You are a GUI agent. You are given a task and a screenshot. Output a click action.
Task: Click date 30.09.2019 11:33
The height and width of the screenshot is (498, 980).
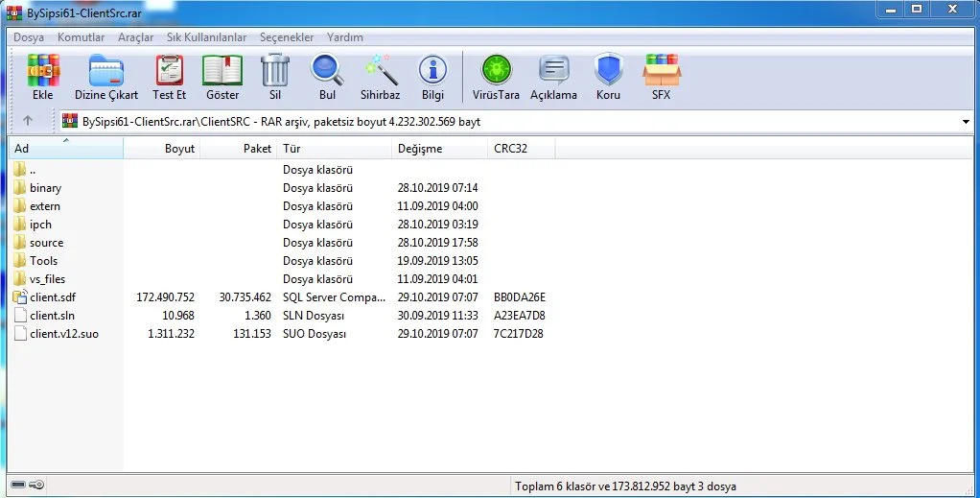[x=437, y=316]
